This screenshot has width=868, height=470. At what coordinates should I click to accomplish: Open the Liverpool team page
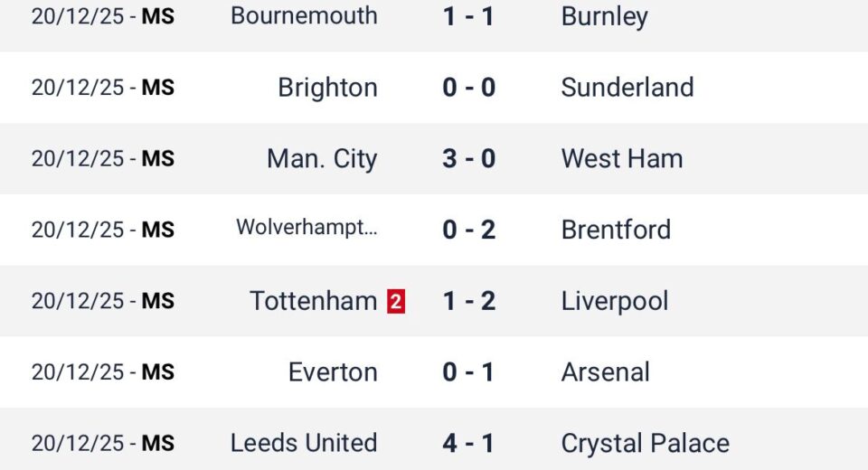pyautogui.click(x=615, y=301)
